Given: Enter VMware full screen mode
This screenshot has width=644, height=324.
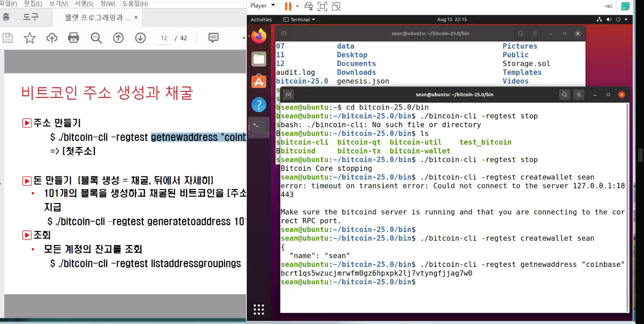Looking at the screenshot, I should click(x=322, y=6).
